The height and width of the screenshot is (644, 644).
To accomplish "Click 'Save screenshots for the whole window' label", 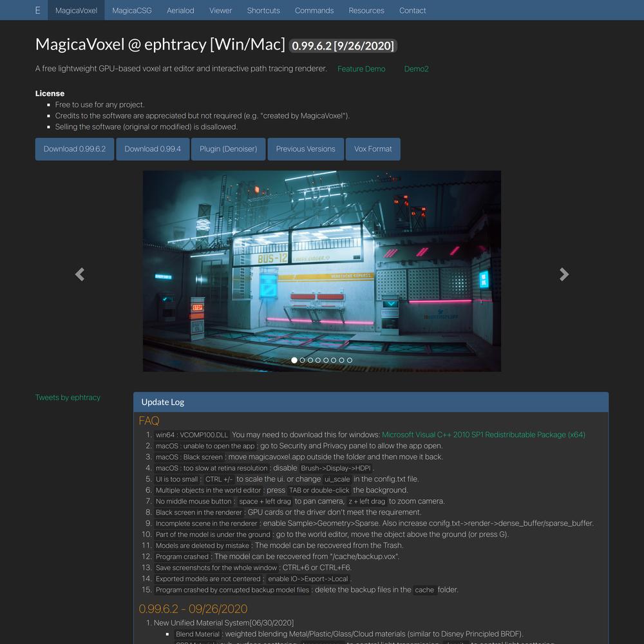I will coord(216,567).
